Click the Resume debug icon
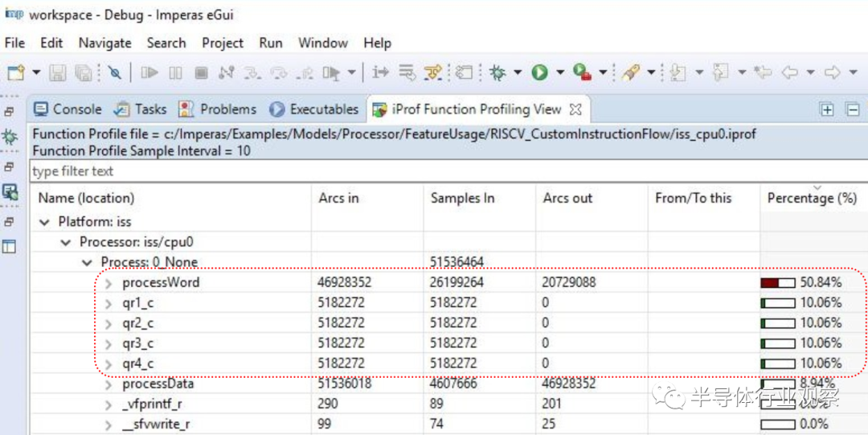Screen dimensions: 868x435 [149, 72]
